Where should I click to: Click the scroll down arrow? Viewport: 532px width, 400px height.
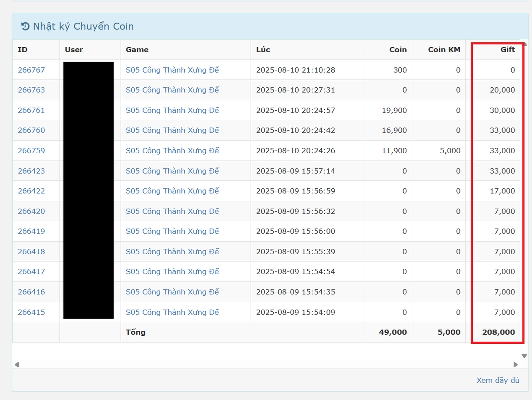[x=524, y=356]
